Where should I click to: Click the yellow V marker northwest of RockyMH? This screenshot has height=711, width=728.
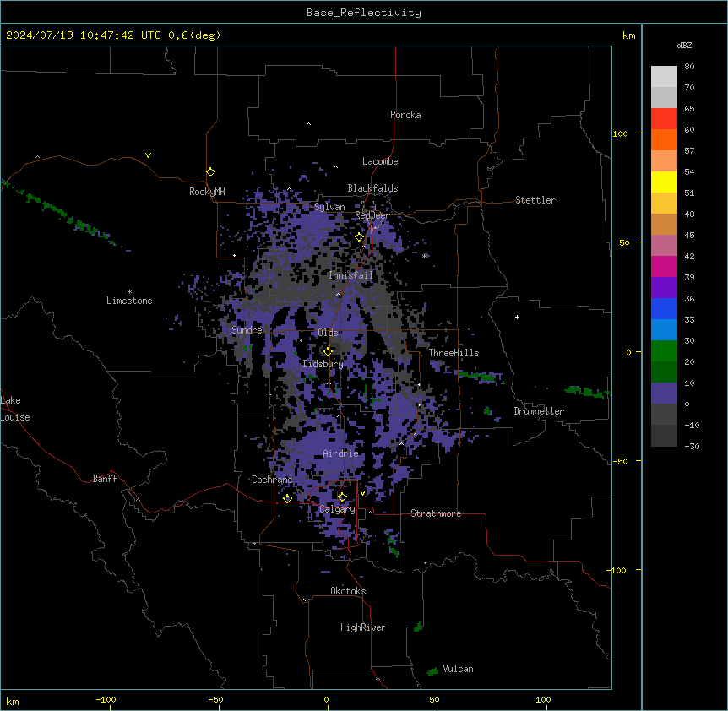(x=148, y=155)
